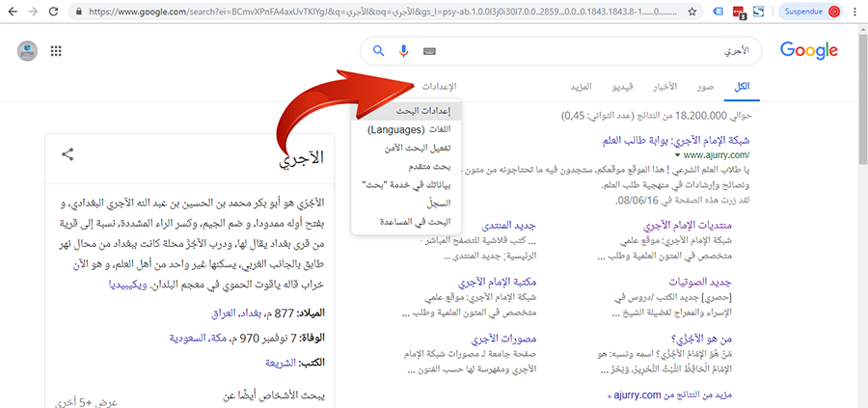Open the منتديات الإمام الآجري sitelink

pyautogui.click(x=688, y=226)
